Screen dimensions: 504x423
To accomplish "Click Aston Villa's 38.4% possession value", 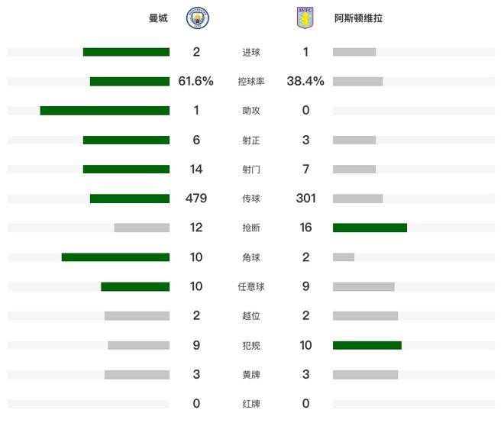I will point(305,82).
